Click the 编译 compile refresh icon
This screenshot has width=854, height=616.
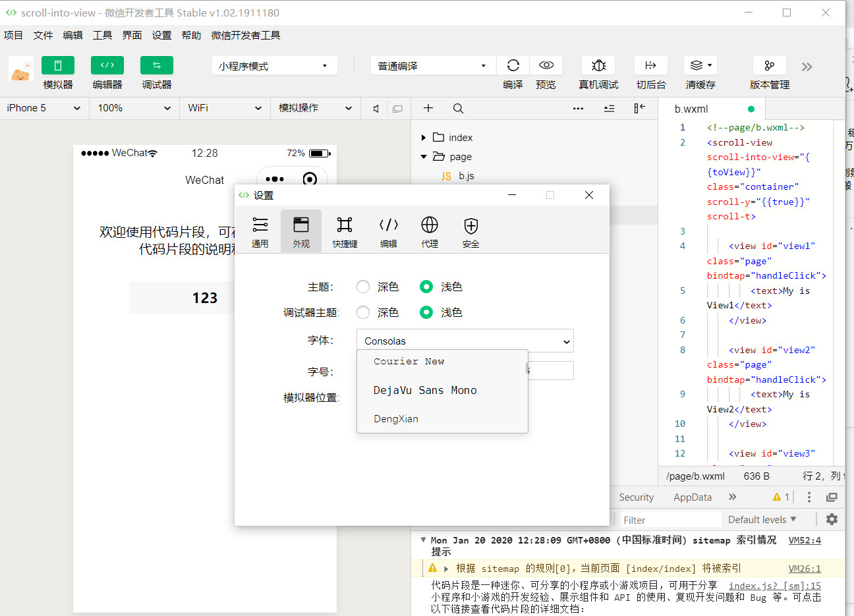513,65
